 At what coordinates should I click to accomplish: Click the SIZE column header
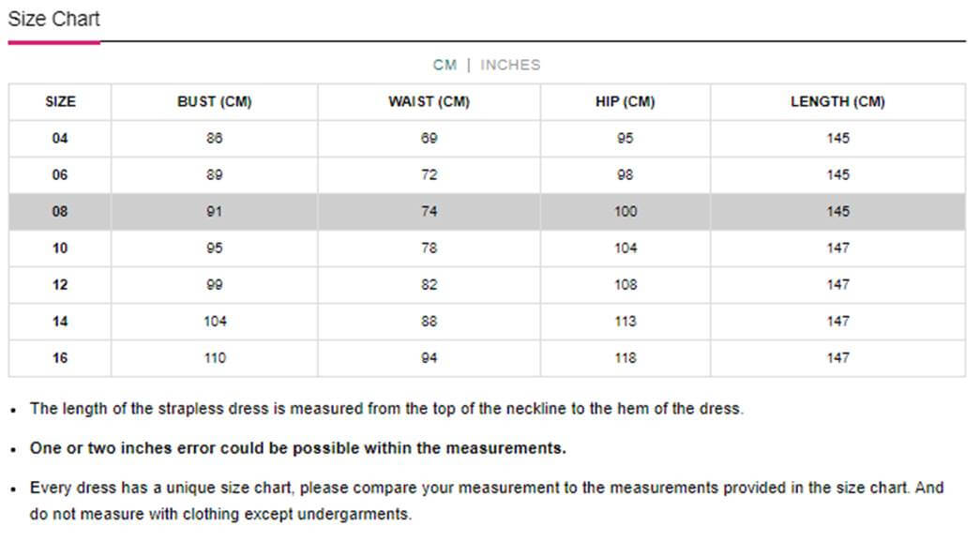pos(60,102)
